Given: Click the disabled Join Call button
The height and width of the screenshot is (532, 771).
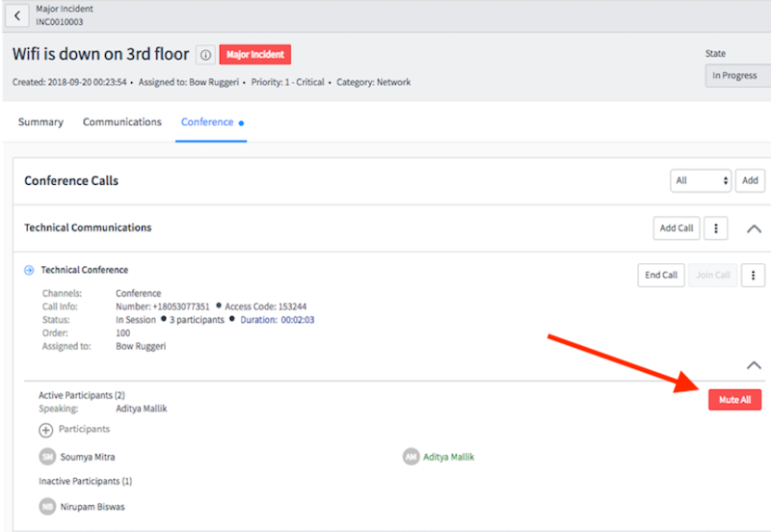Looking at the screenshot, I should [712, 276].
